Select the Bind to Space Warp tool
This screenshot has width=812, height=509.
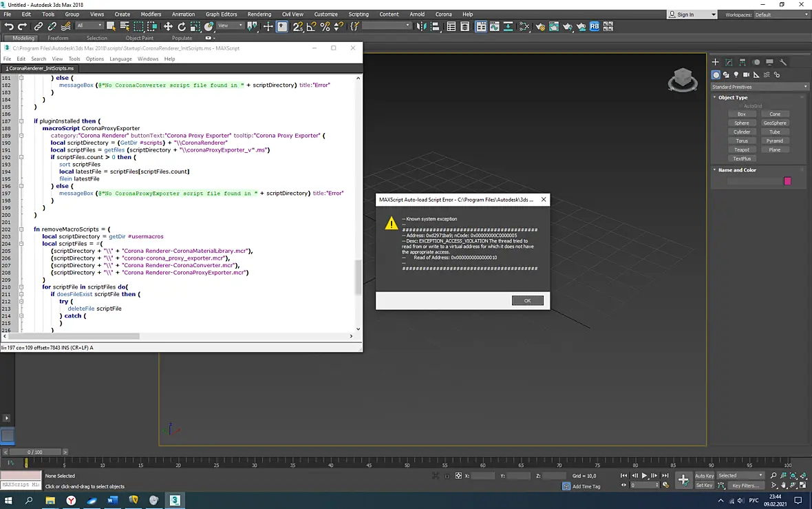click(x=66, y=26)
